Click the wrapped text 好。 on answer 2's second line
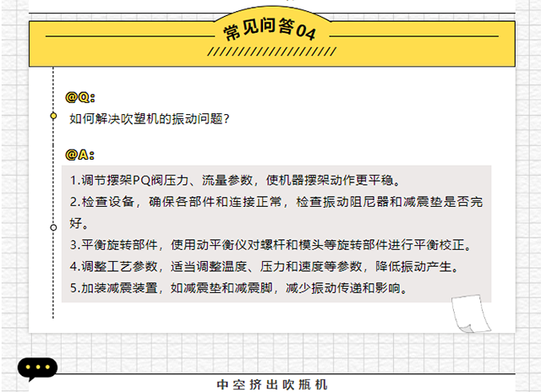Viewport: 541px width, 392px height. 79,225
